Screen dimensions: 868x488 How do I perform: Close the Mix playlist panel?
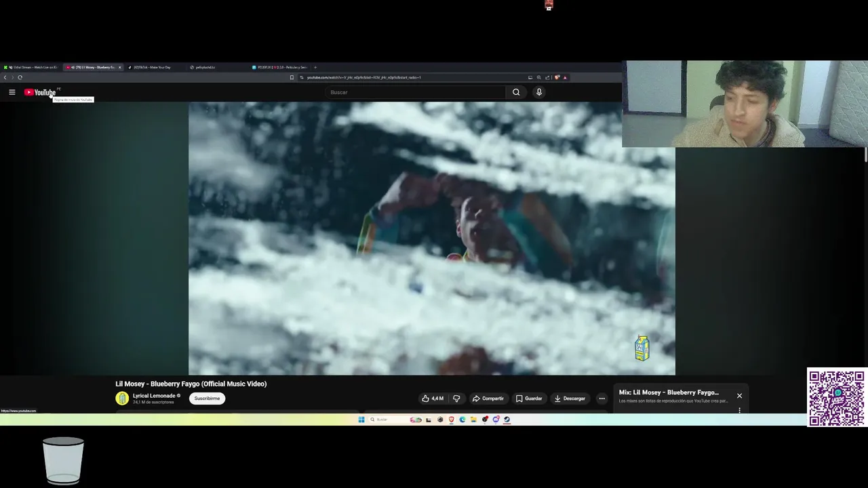tap(739, 396)
